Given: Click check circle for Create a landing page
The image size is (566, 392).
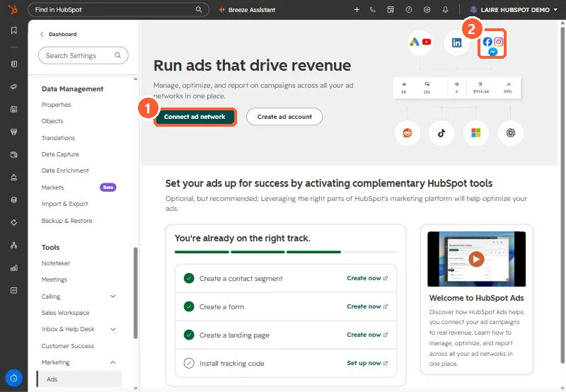Looking at the screenshot, I should tap(189, 335).
